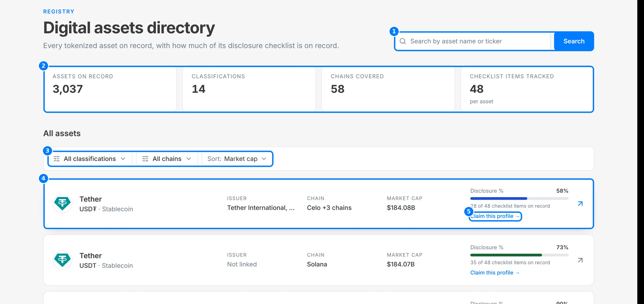Click '28 of 48 checklist items on record'
644x304 pixels.
click(x=510, y=206)
